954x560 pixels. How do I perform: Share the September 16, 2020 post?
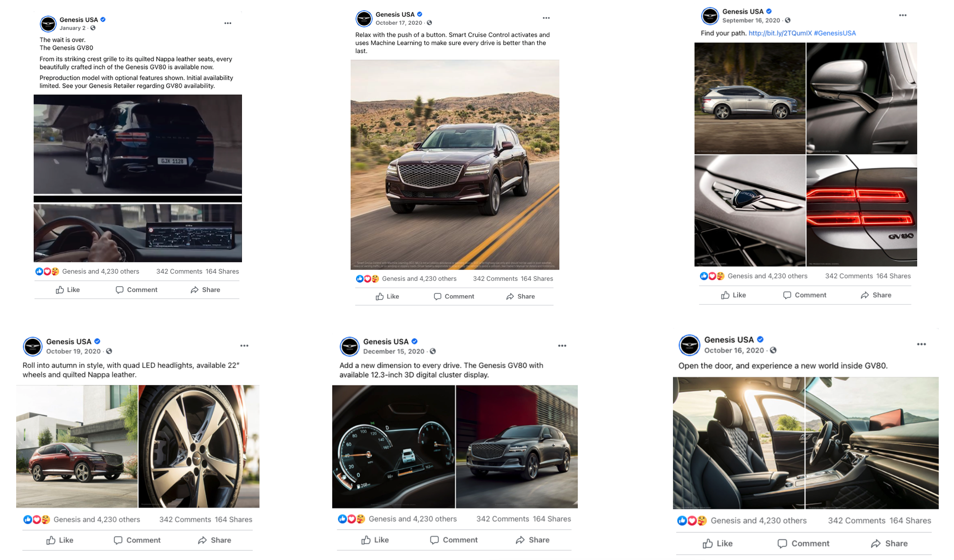[x=876, y=295]
